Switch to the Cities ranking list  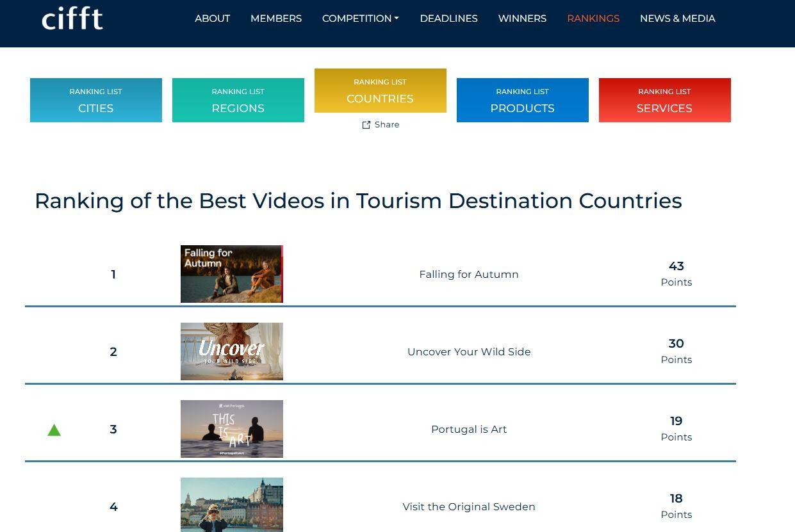(96, 101)
